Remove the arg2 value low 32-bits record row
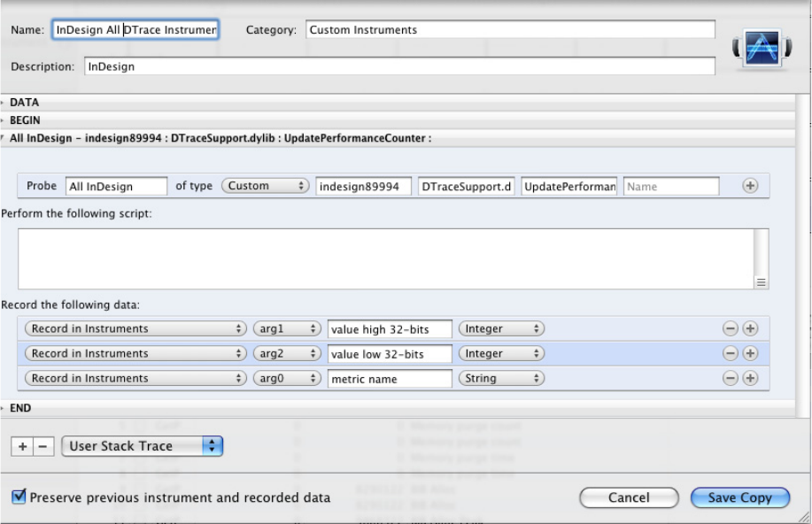 pyautogui.click(x=731, y=353)
